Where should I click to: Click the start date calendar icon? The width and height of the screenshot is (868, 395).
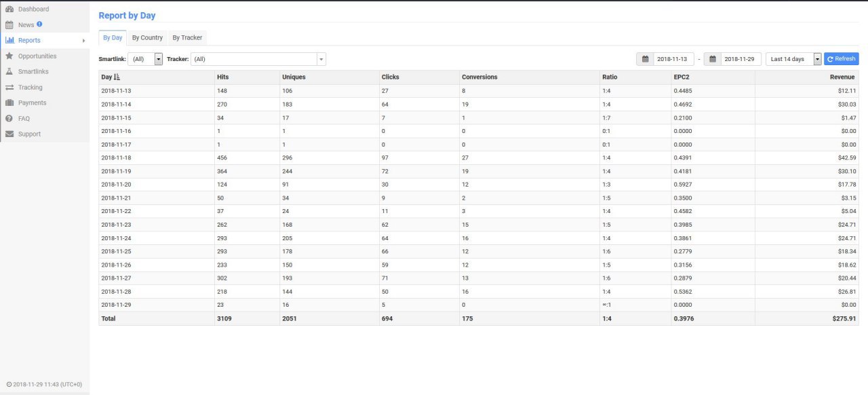[645, 59]
